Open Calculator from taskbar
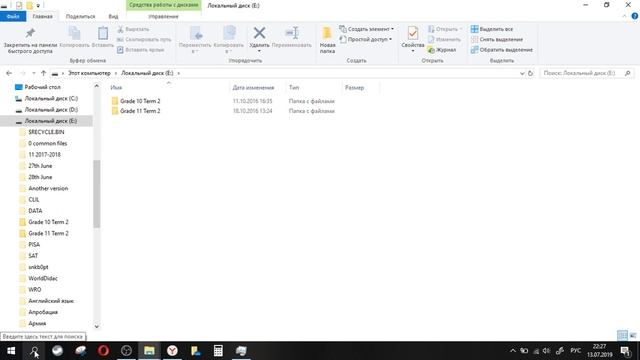The height and width of the screenshot is (360, 640). point(218,351)
